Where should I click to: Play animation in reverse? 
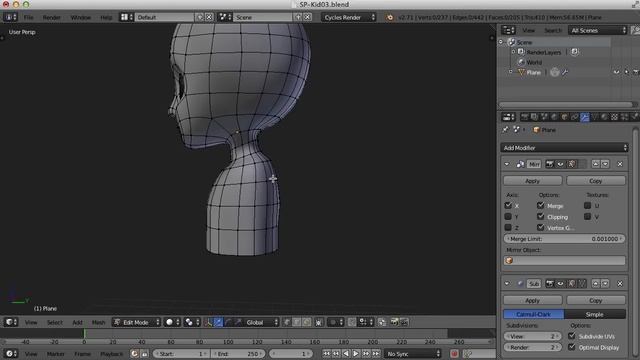point(346,353)
